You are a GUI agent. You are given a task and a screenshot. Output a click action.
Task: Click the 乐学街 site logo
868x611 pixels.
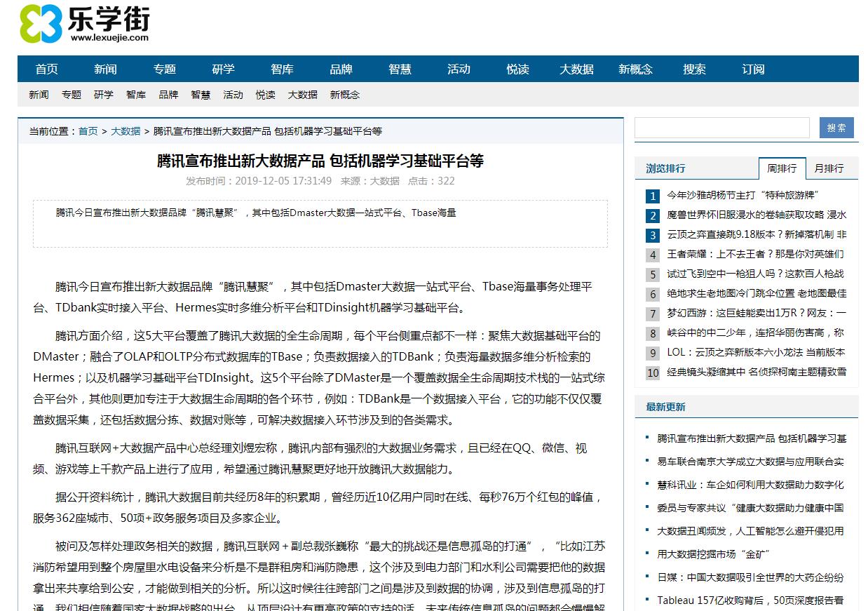click(84, 23)
